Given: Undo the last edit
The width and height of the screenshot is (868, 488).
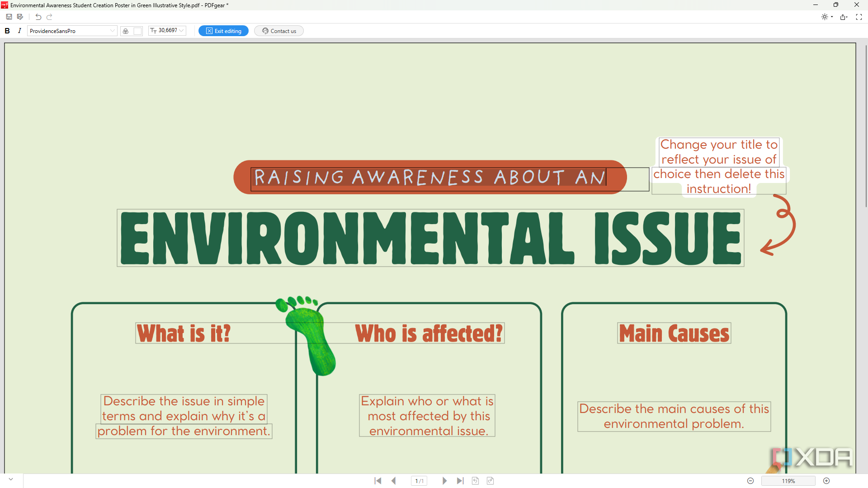Looking at the screenshot, I should tap(38, 17).
